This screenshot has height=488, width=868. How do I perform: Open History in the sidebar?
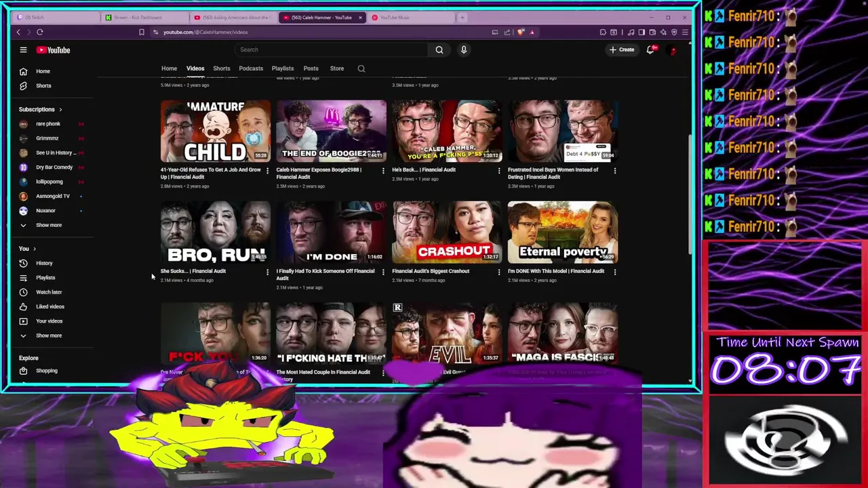pyautogui.click(x=44, y=263)
